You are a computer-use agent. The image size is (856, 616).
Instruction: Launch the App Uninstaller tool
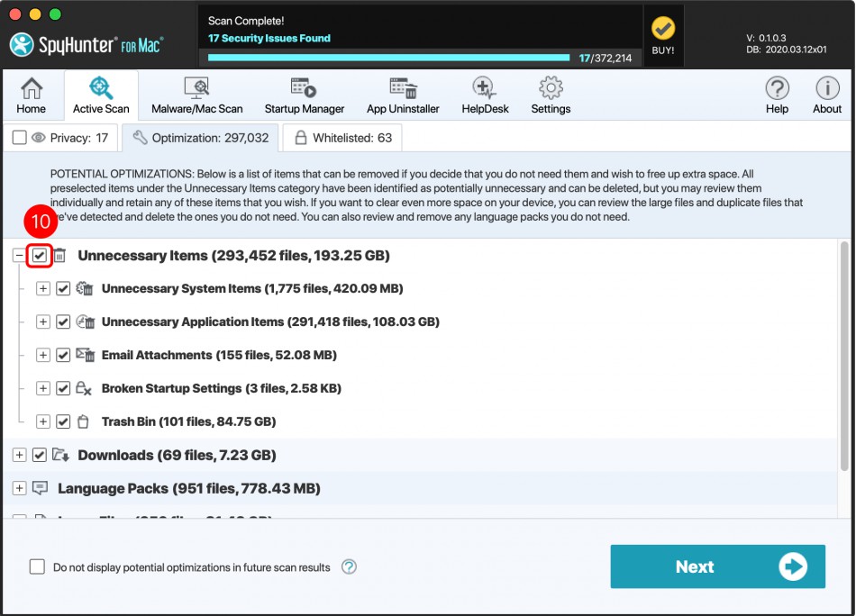click(x=403, y=95)
